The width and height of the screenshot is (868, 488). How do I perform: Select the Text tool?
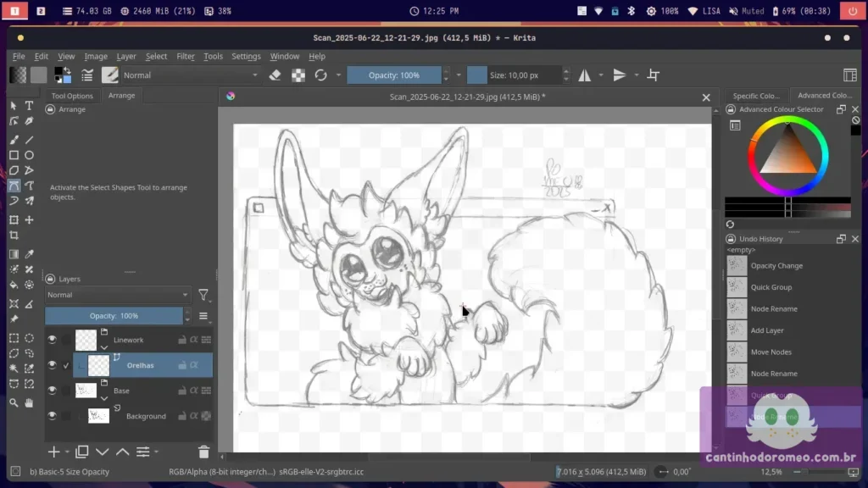tap(30, 106)
